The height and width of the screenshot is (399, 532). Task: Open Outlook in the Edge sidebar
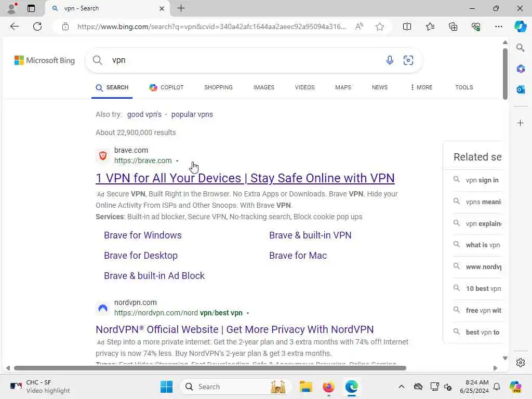[x=521, y=89]
